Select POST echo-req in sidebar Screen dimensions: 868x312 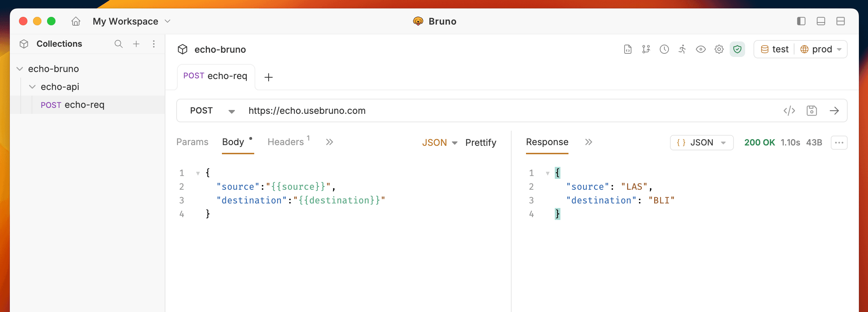click(x=87, y=105)
